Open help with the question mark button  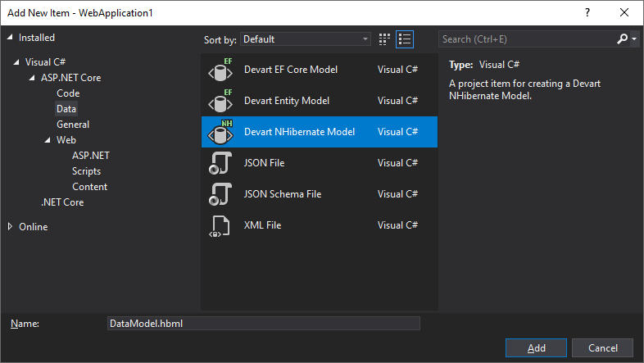[587, 13]
